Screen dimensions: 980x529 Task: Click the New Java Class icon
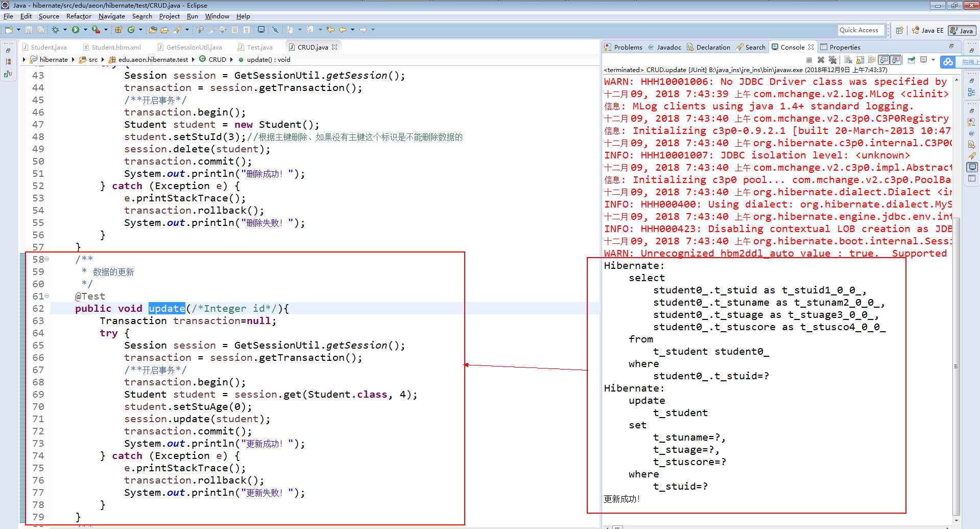click(131, 30)
